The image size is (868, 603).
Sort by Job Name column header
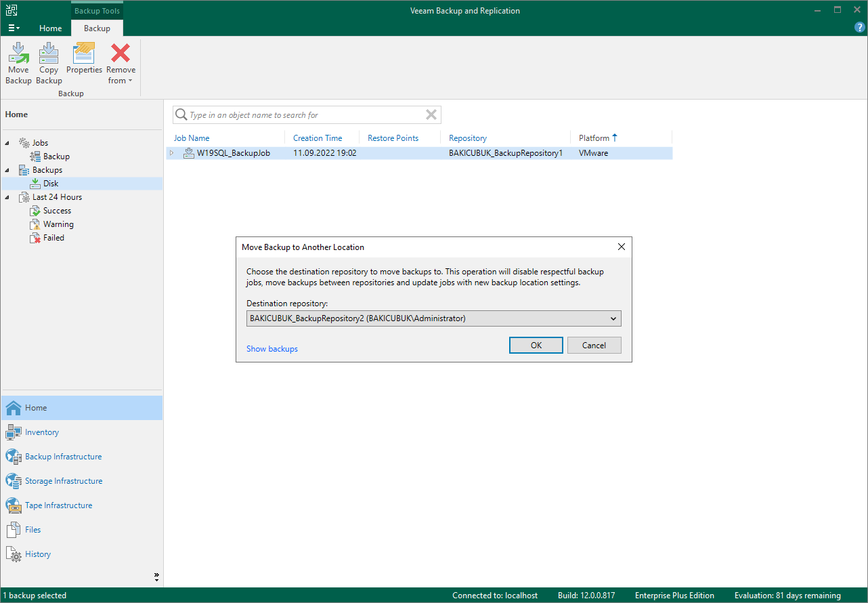pyautogui.click(x=192, y=138)
